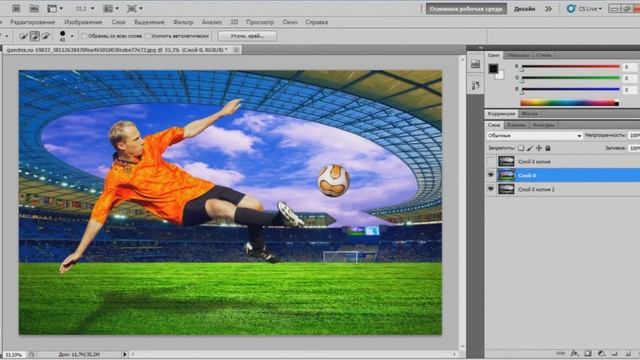This screenshot has height=360, width=640.
Task: Open the Фильтр menu
Action: 183,22
